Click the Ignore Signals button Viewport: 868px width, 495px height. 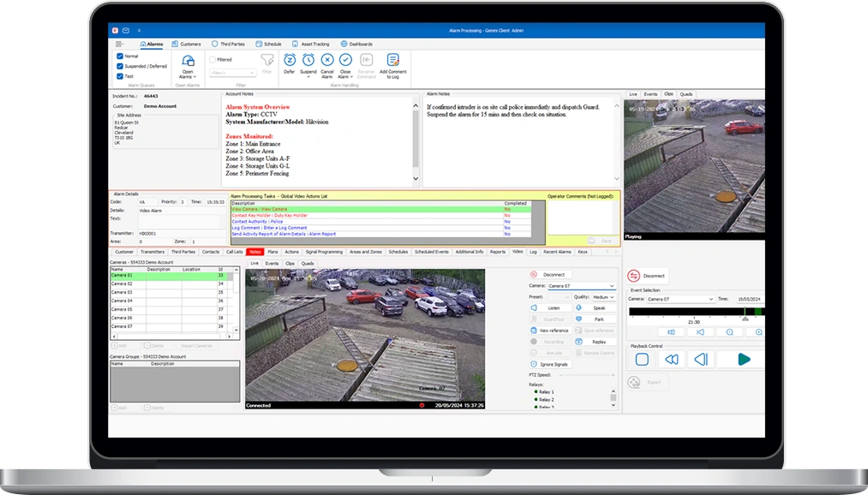click(550, 365)
